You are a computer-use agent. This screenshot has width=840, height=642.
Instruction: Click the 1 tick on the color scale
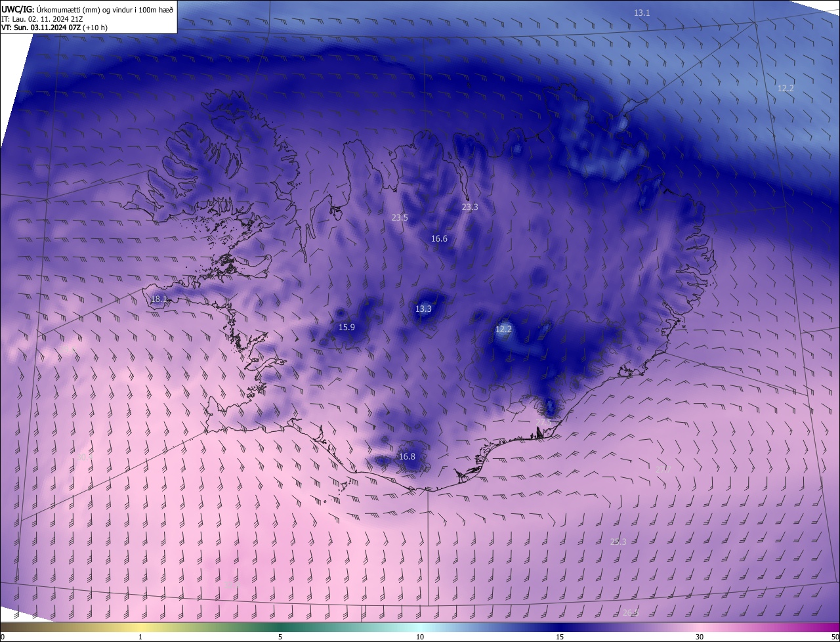click(140, 637)
